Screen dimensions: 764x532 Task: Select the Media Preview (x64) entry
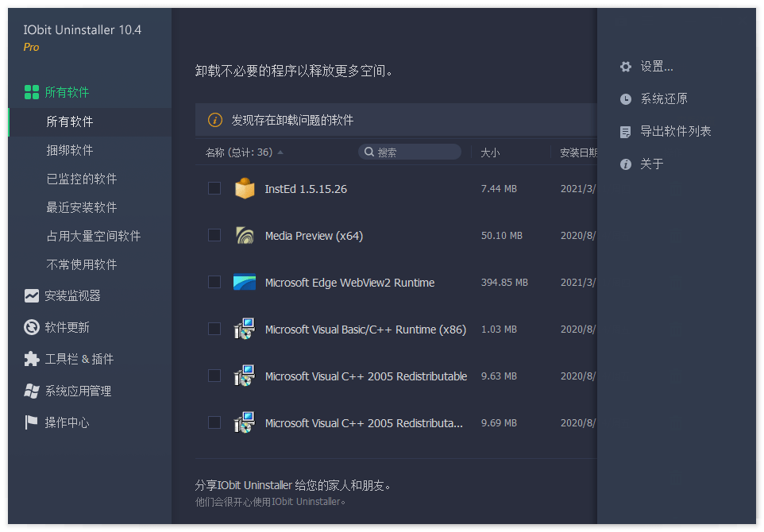314,236
